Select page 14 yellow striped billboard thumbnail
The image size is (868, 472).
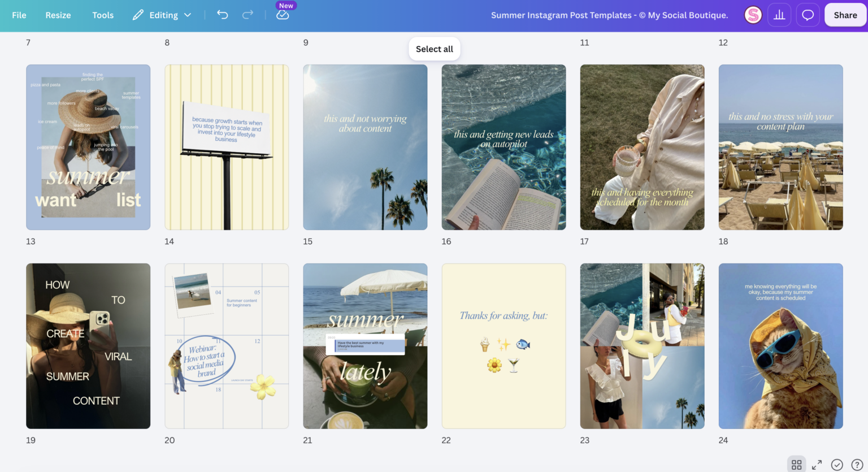point(227,147)
